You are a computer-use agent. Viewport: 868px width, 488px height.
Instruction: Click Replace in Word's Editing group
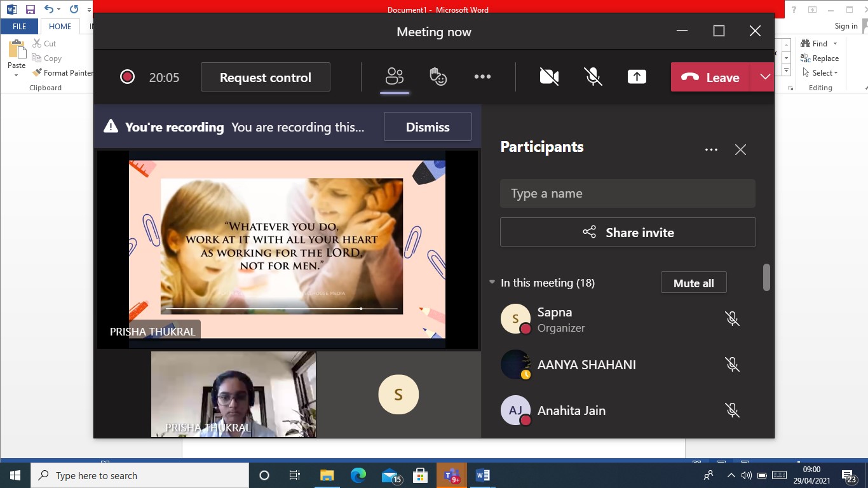820,58
